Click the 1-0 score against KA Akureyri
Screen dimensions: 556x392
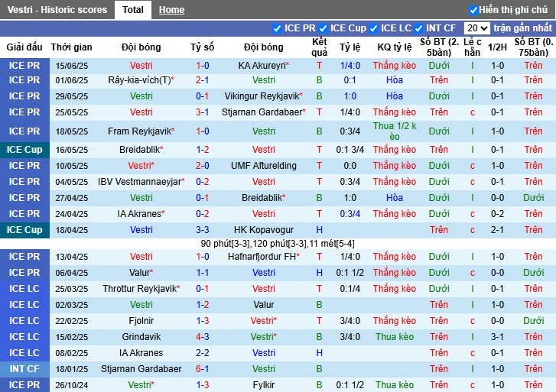203,66
